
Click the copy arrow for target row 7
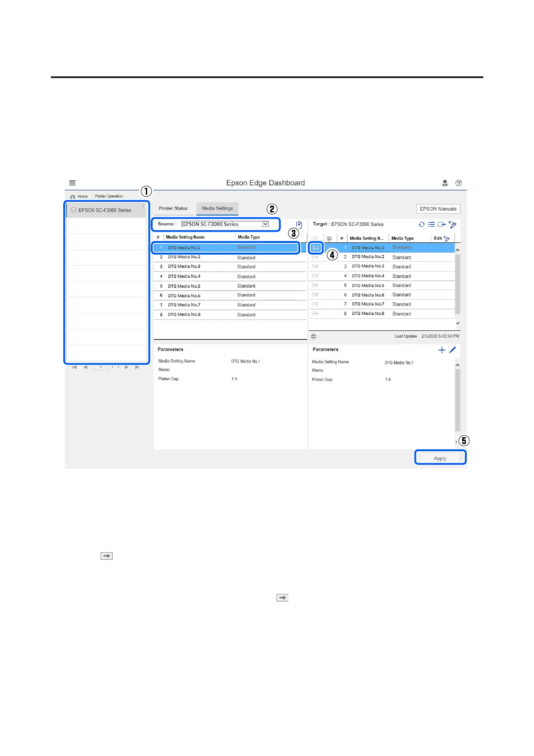pos(315,304)
